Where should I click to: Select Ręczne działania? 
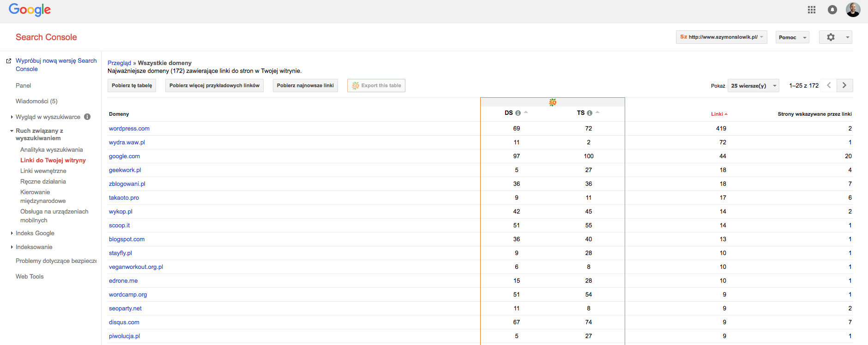43,181
